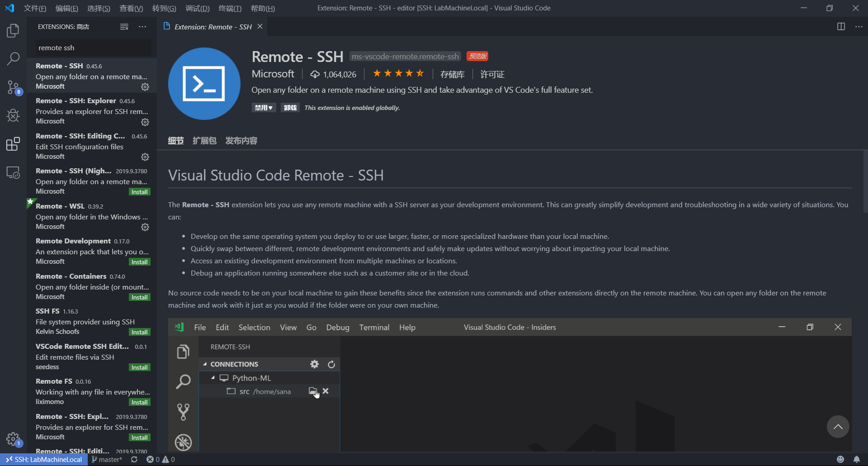The height and width of the screenshot is (466, 868).
Task: Open the Remote Explorer activity bar icon
Action: click(13, 172)
